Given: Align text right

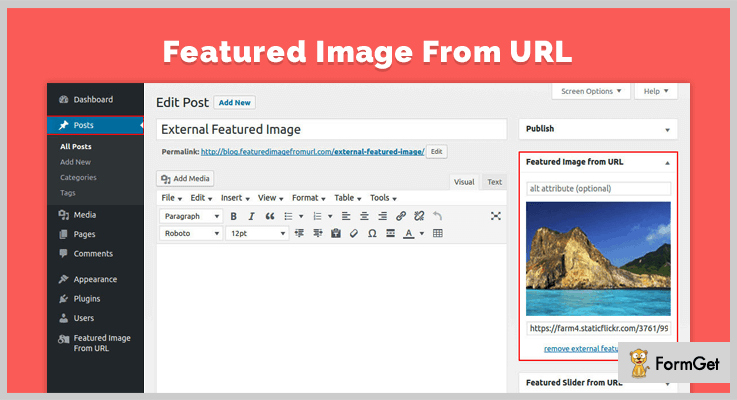Looking at the screenshot, I should (383, 216).
